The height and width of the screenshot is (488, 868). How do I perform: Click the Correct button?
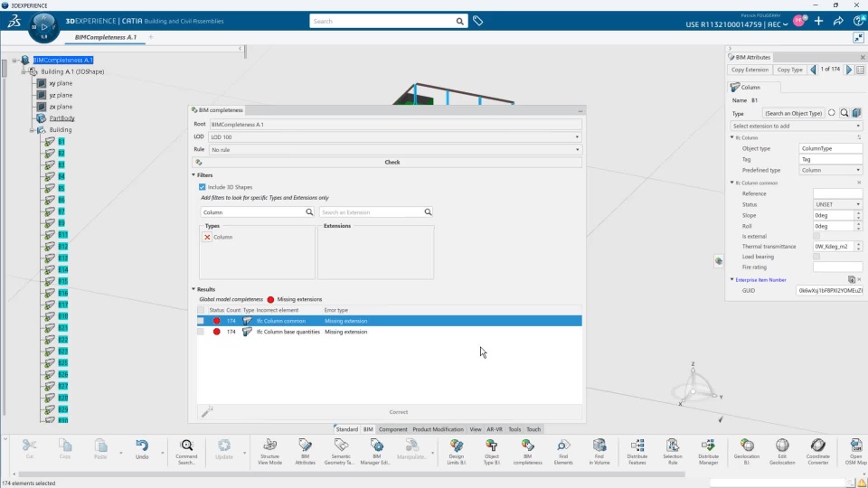[x=399, y=412]
